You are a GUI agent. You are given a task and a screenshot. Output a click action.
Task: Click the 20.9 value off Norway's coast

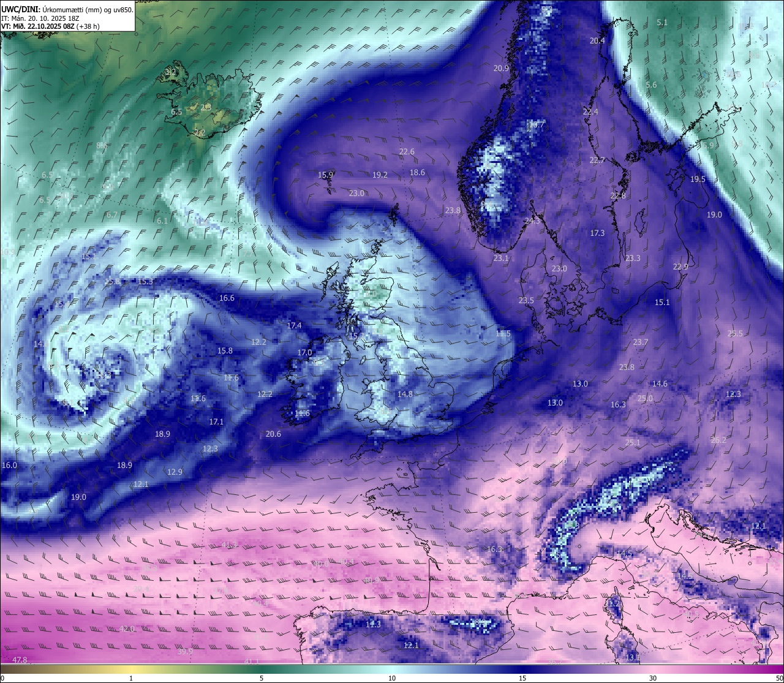pos(502,69)
